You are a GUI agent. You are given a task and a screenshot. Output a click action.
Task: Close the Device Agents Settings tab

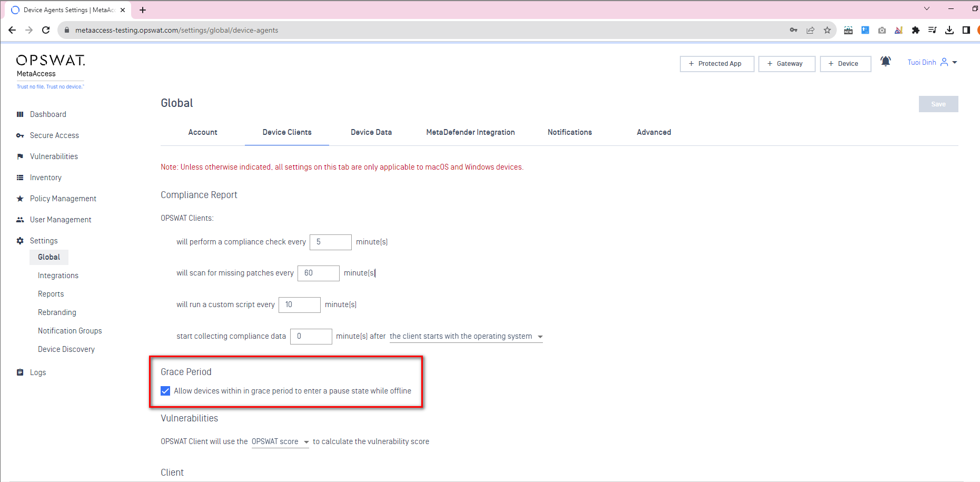[123, 10]
